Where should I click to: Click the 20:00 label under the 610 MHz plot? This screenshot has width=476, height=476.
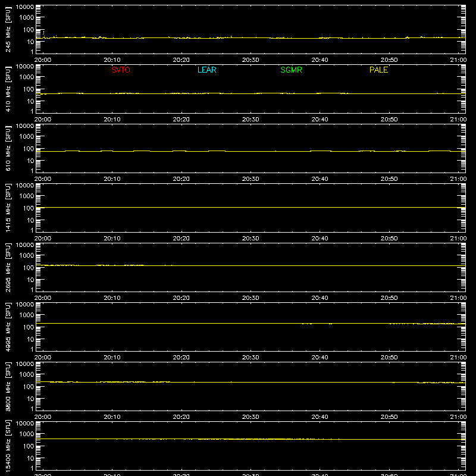(x=43, y=179)
